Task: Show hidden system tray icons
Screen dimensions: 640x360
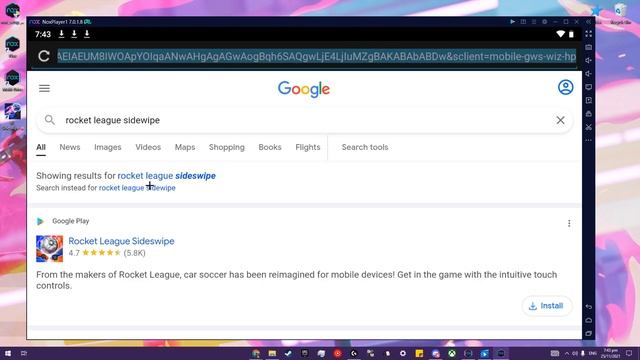Action: (567, 353)
